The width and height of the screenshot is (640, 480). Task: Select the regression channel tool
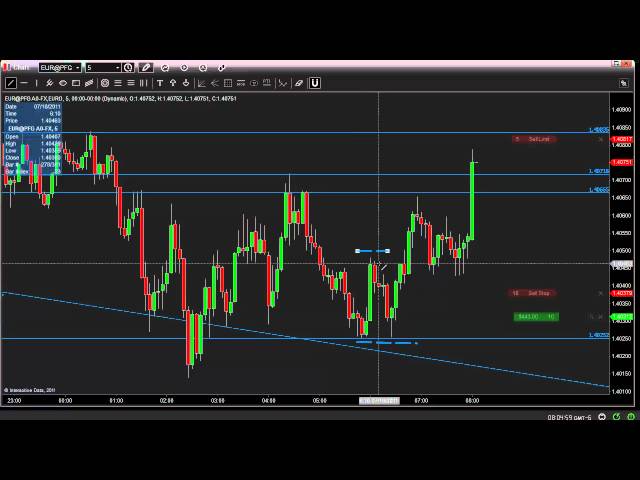[x=89, y=83]
